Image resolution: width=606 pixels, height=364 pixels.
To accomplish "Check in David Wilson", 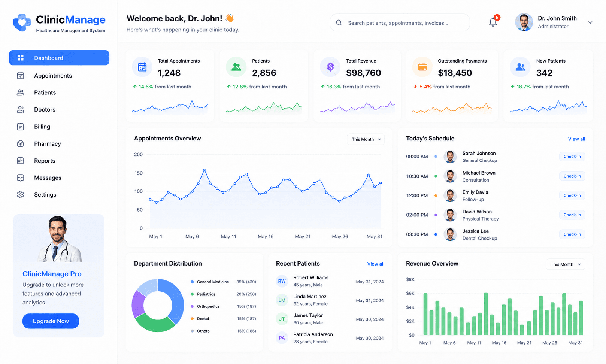I will coord(572,215).
